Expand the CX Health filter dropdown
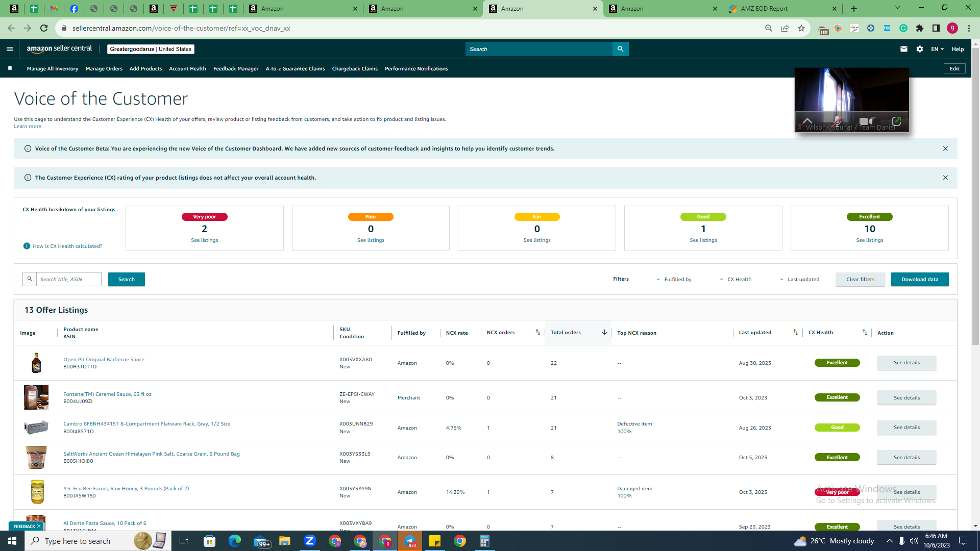This screenshot has width=980, height=551. 736,280
